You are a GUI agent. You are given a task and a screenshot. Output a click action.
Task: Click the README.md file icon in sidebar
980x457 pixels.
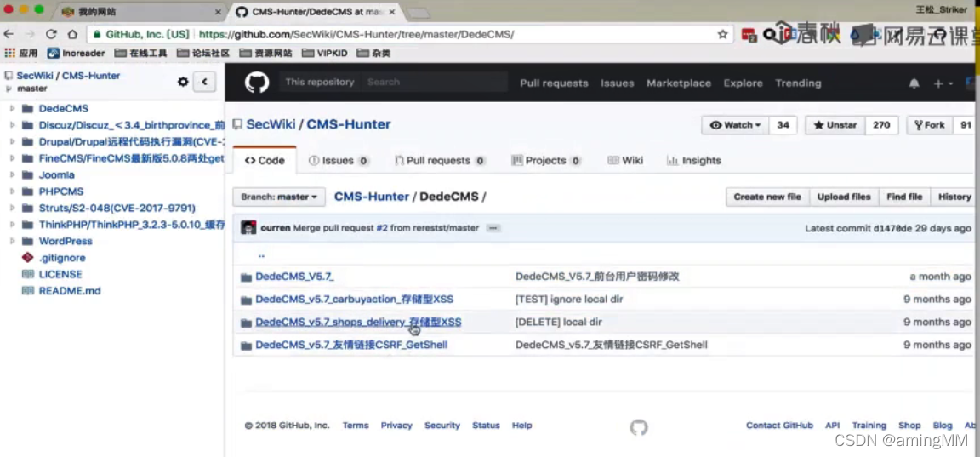[x=27, y=291]
